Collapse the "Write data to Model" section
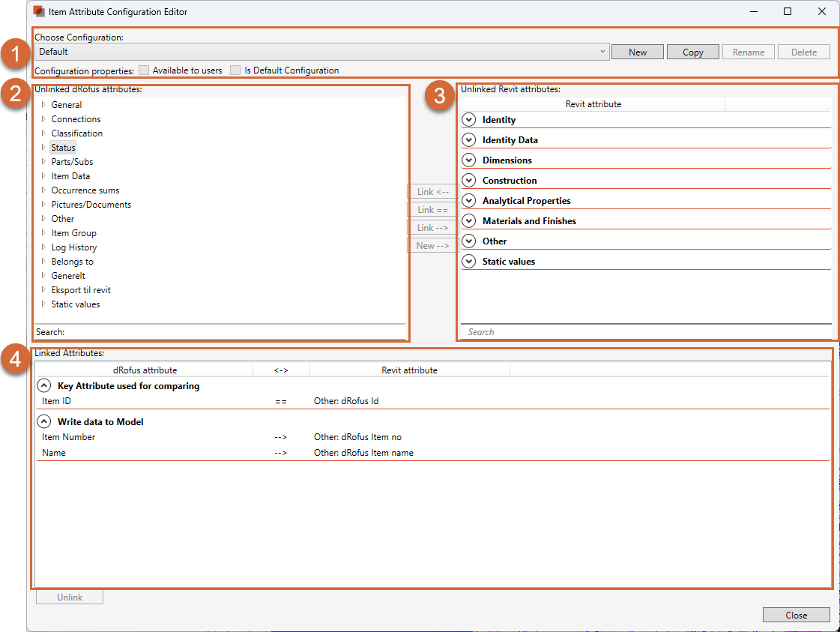This screenshot has height=632, width=840. [43, 421]
